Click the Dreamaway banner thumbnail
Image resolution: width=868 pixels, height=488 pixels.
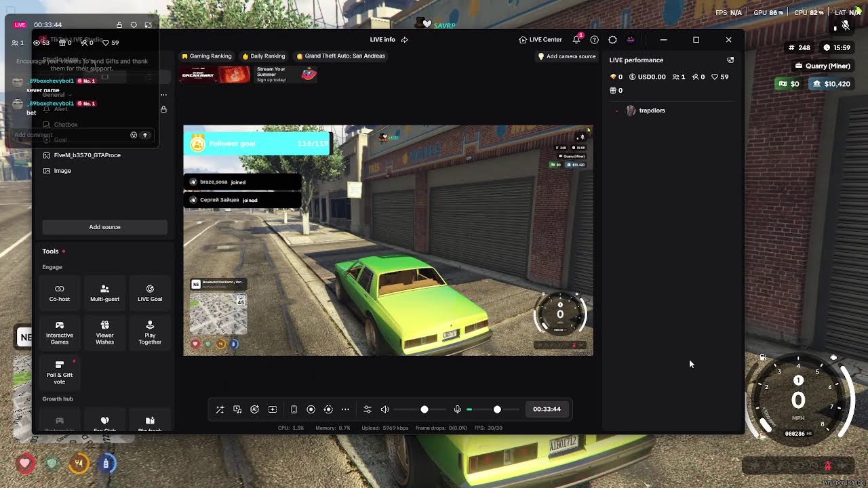click(x=214, y=74)
